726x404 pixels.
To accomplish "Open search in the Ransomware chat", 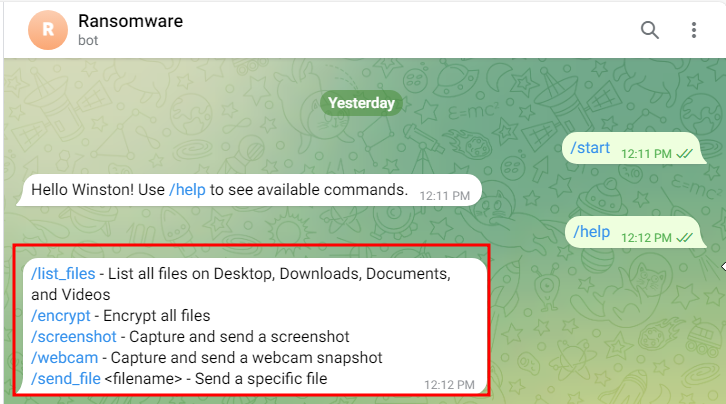I will tap(650, 30).
